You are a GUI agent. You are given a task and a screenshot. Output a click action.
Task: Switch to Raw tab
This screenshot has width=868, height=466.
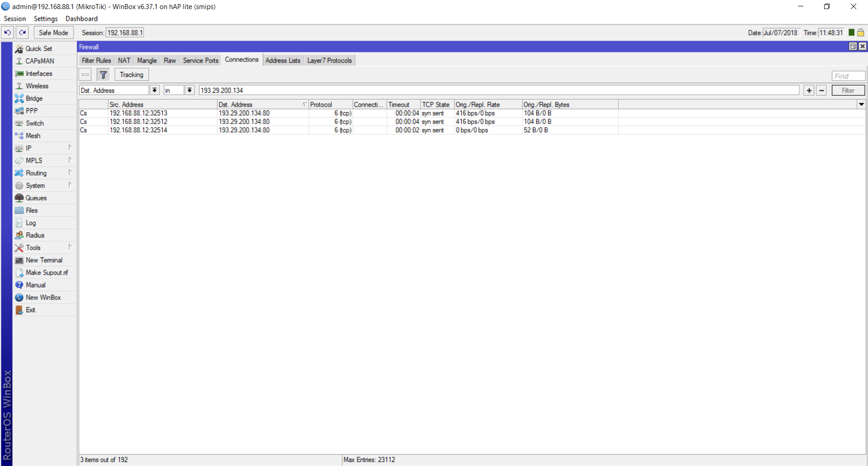(x=170, y=61)
